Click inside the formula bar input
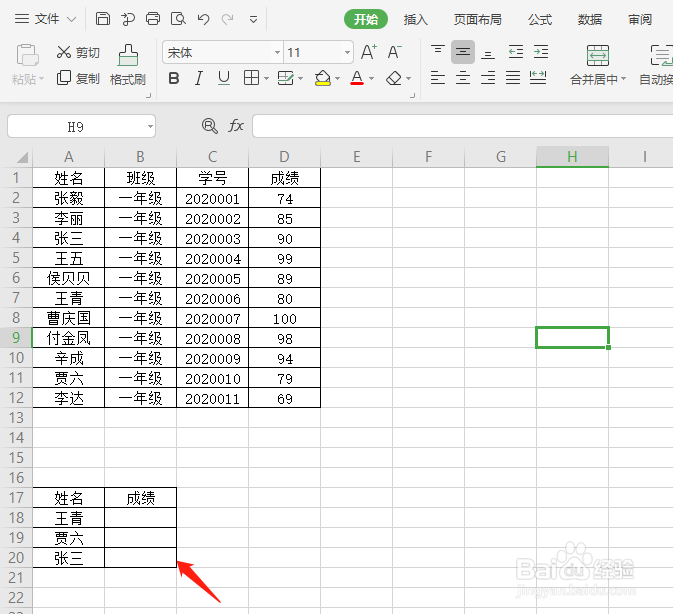673x614 pixels. coord(463,126)
